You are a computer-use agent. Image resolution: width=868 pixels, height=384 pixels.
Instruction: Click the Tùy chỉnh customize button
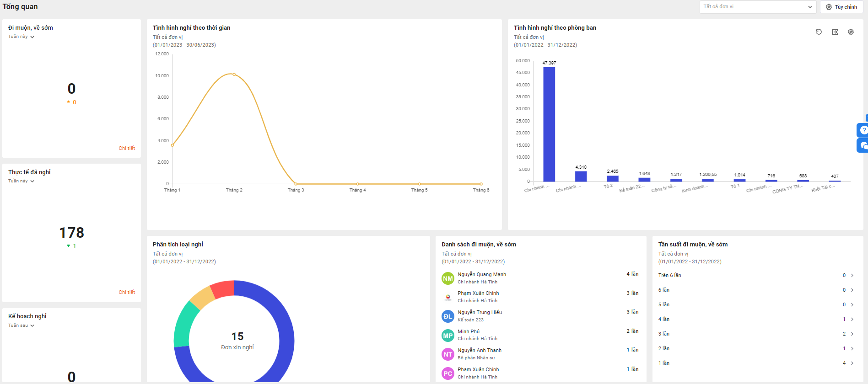(841, 7)
